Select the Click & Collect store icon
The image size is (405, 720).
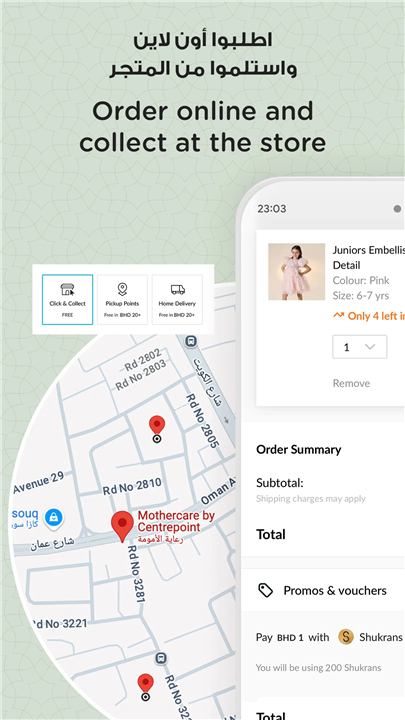[67, 289]
